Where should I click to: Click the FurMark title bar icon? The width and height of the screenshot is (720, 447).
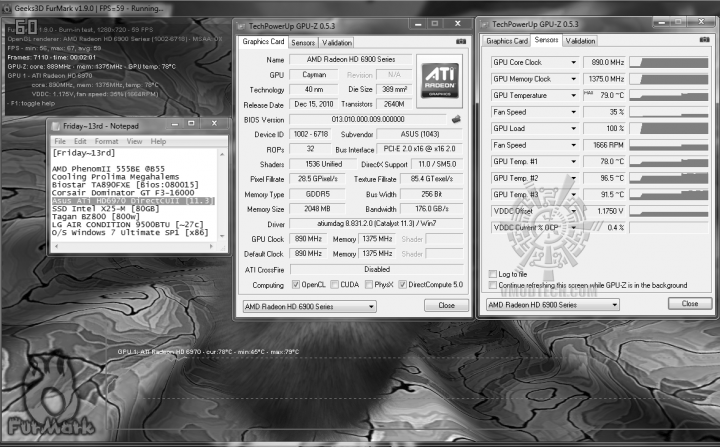6,8
